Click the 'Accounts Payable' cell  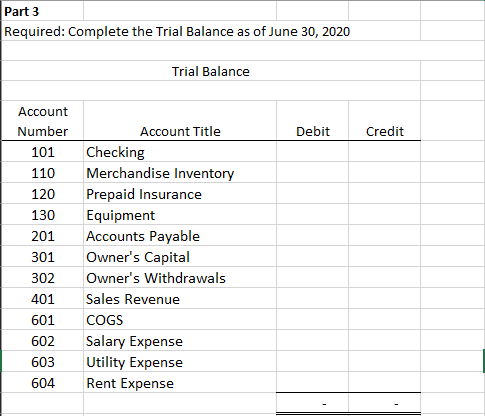click(x=180, y=236)
